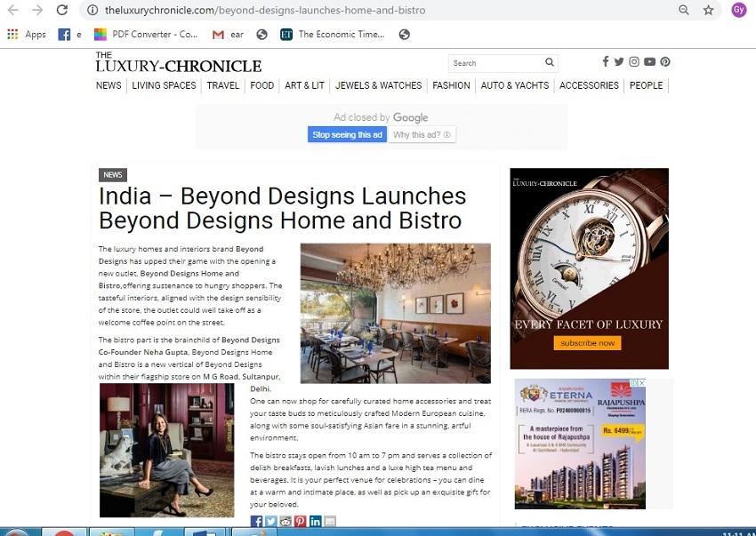Open the TRAVEL menu item

coord(222,85)
